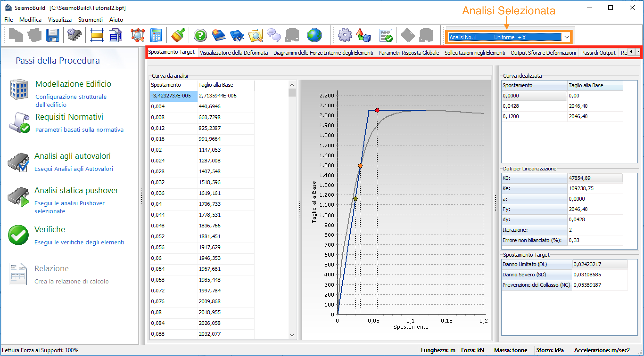
Task: Click the paintbrush icon in the toolbar
Action: coord(178,35)
